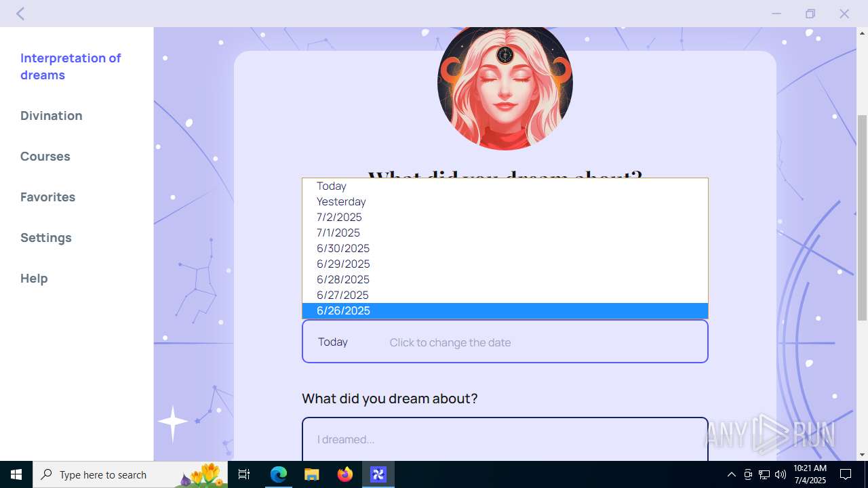868x488 pixels.
Task: Choose date 6/28/2025
Action: [x=505, y=279]
